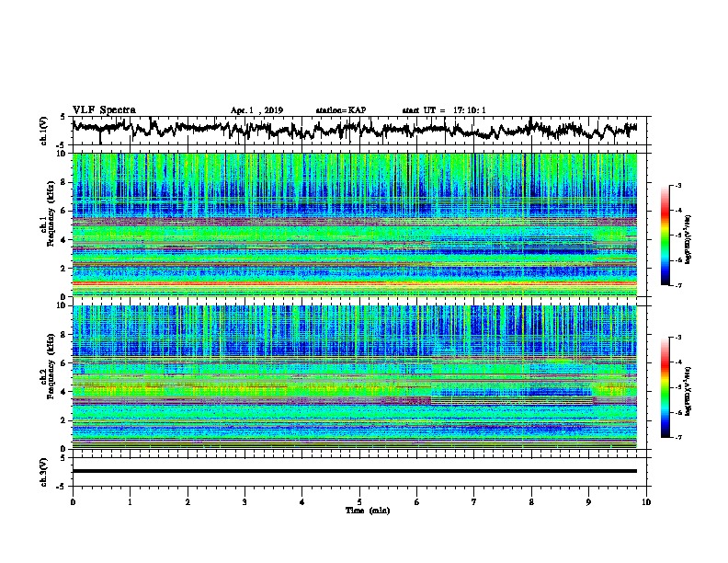Click time axis tick label '1'
The width and height of the screenshot is (728, 563).
[x=130, y=502]
